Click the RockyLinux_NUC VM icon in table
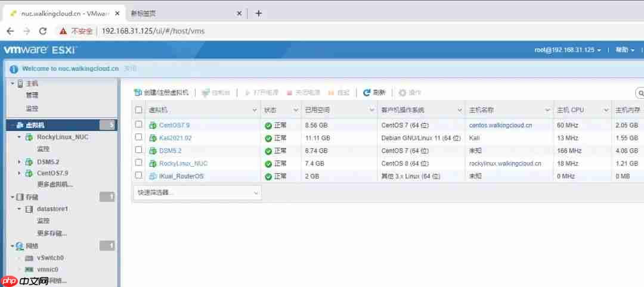 point(153,164)
